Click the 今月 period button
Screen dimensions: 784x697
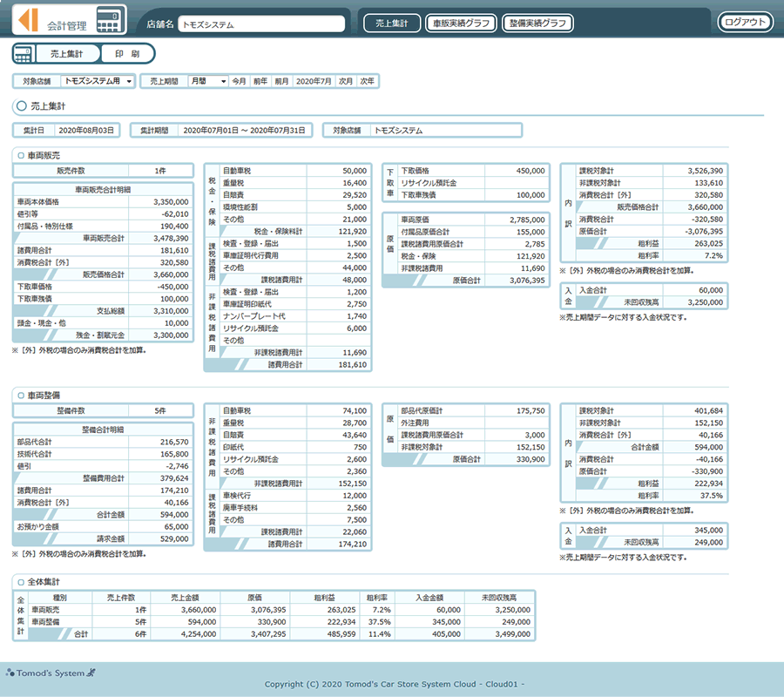239,81
